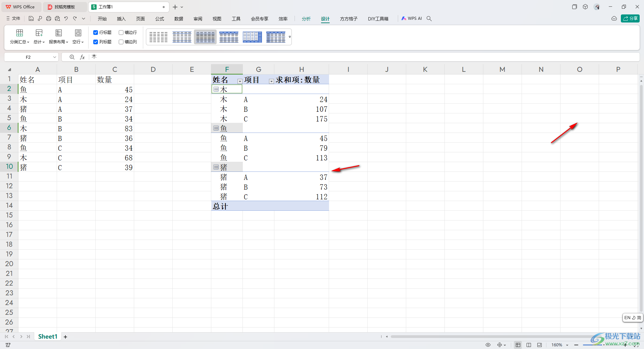Click the 分享 Share button
The height and width of the screenshot is (349, 644).
coord(630,18)
